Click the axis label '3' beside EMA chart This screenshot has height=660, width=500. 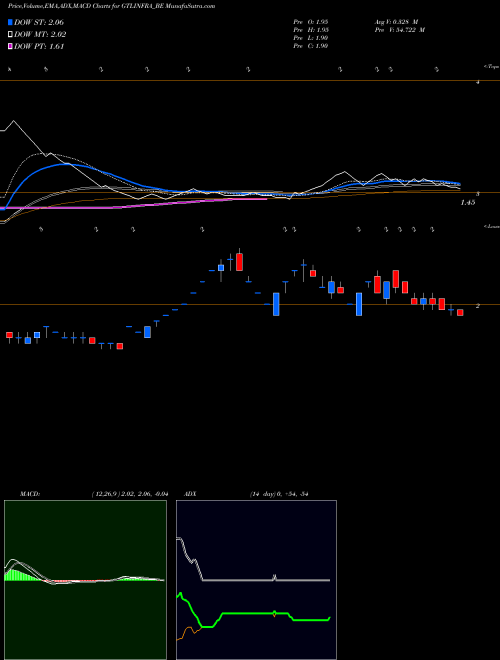point(477,194)
